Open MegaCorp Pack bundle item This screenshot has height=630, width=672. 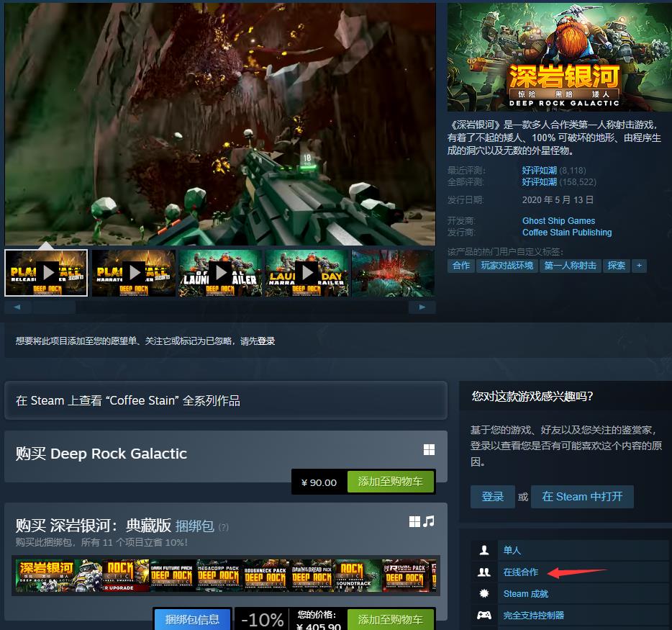[219, 575]
